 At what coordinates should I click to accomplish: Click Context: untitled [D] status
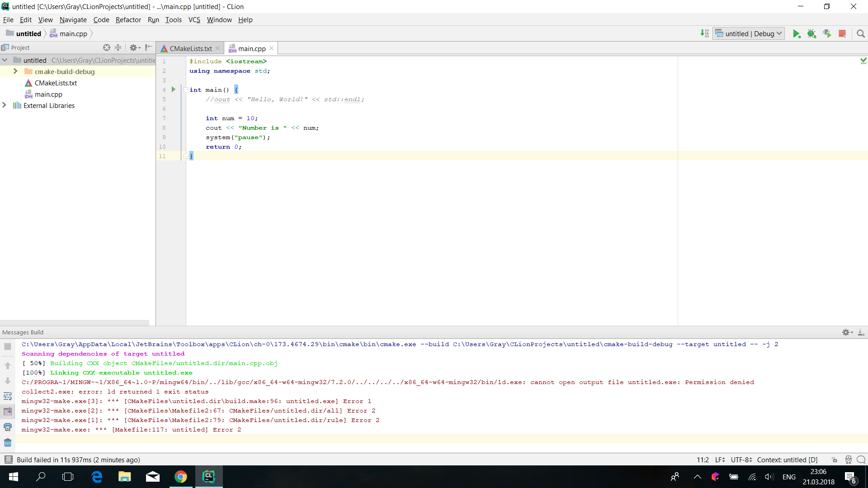coord(788,460)
